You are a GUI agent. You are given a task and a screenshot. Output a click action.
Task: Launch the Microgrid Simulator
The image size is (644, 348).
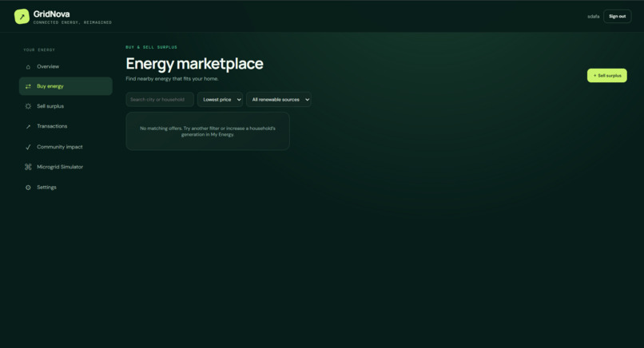coord(66,167)
